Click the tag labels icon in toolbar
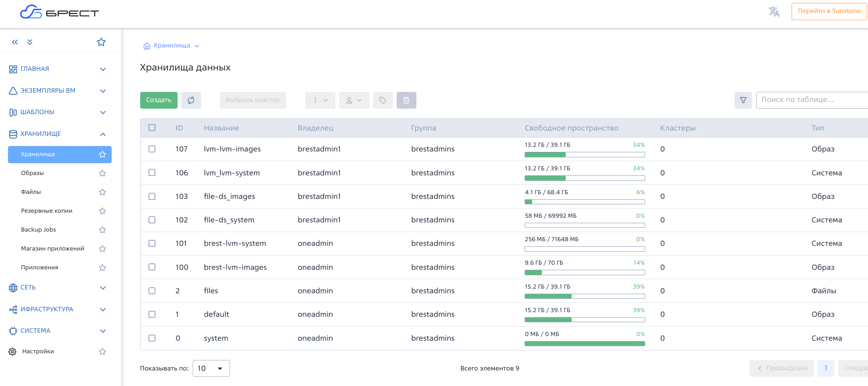The width and height of the screenshot is (868, 386). click(x=382, y=100)
